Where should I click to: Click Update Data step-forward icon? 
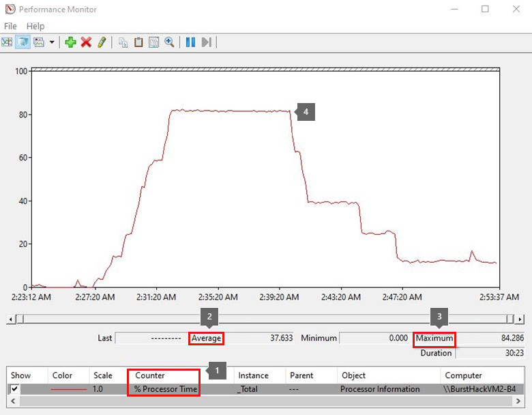pyautogui.click(x=206, y=42)
